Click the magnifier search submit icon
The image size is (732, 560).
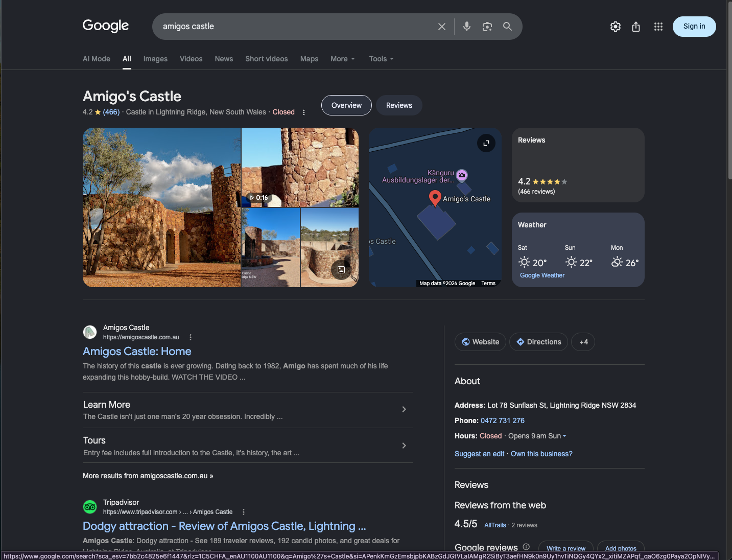point(507,27)
